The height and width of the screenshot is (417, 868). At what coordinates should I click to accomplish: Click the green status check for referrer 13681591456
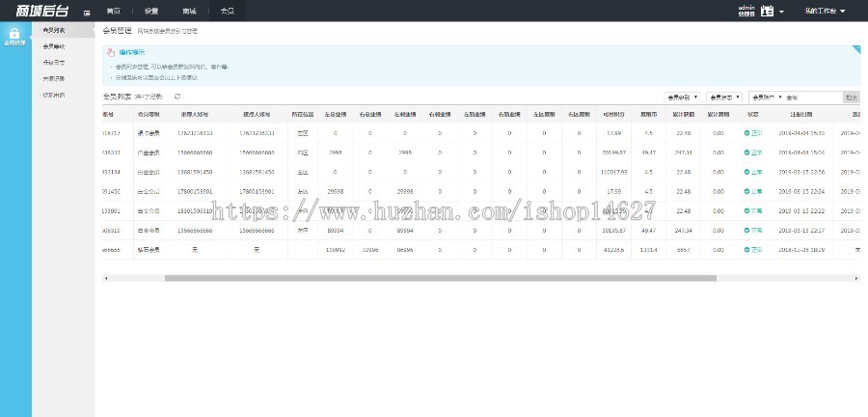click(x=746, y=172)
